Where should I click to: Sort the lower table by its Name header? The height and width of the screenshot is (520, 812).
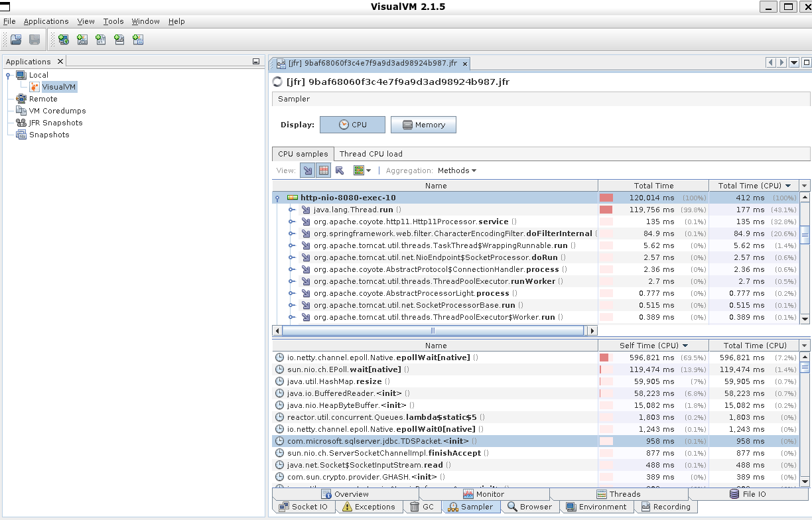coord(435,346)
